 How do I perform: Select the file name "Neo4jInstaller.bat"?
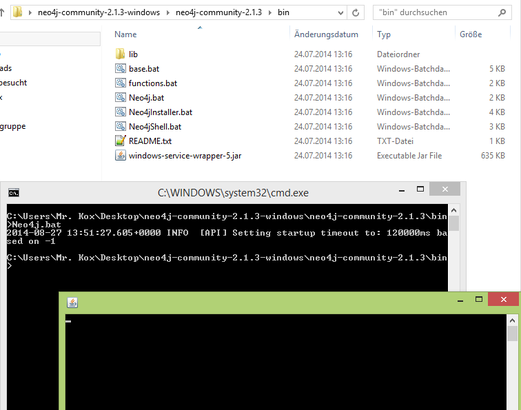point(160,112)
